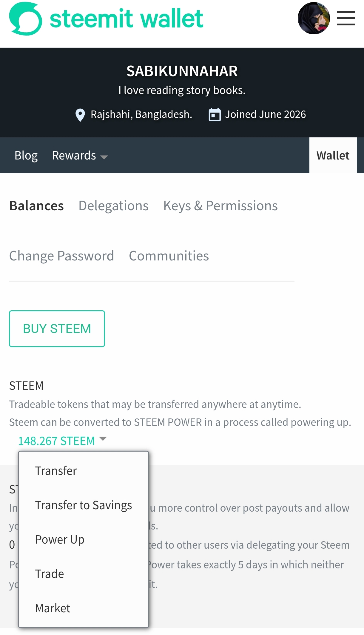Open the Change Password section

(x=61, y=256)
